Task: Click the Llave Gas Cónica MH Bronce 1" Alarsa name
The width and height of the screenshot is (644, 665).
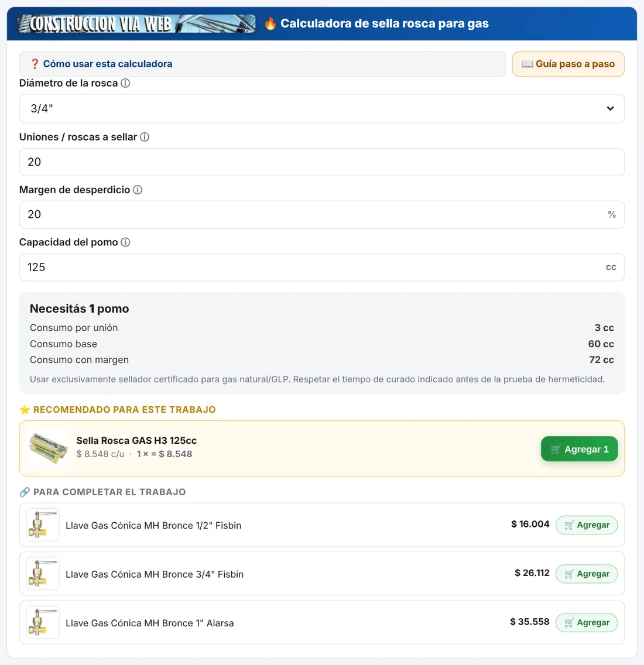Action: [x=150, y=623]
